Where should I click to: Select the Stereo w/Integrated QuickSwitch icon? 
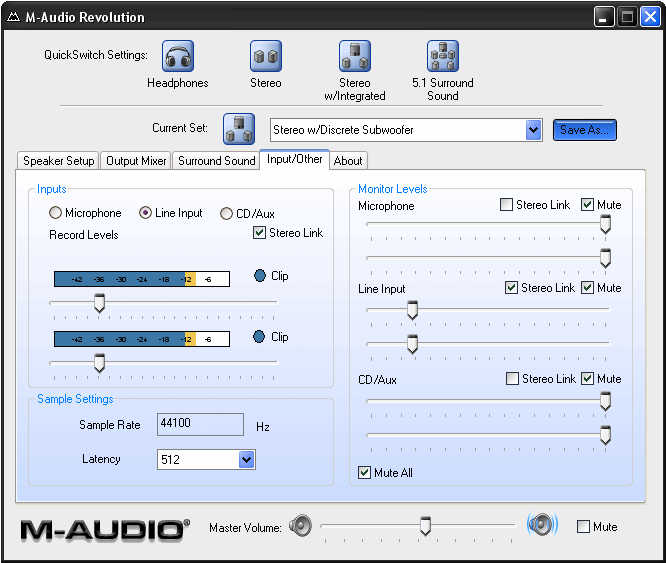click(x=355, y=56)
